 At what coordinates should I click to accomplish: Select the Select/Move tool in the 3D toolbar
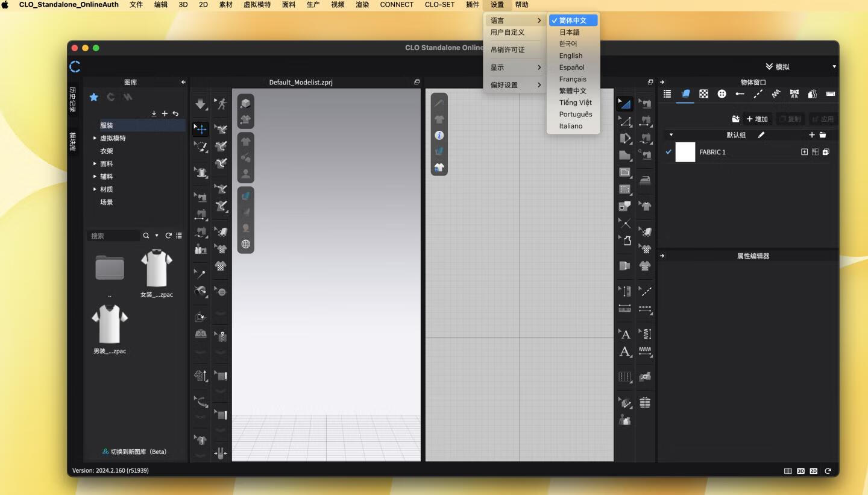(201, 128)
